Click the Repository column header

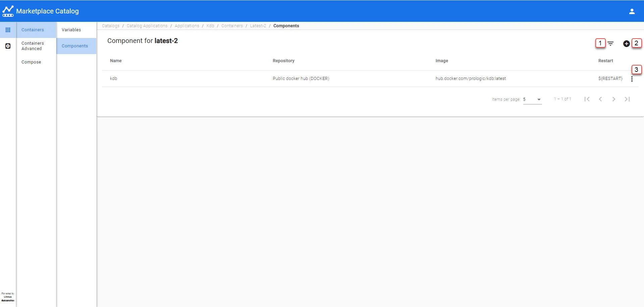(283, 61)
